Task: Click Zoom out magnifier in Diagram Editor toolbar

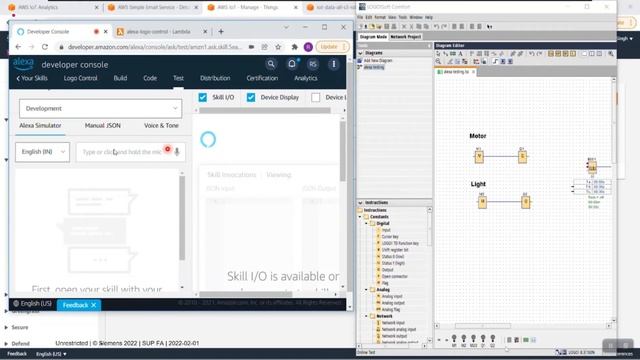Action: click(438, 61)
